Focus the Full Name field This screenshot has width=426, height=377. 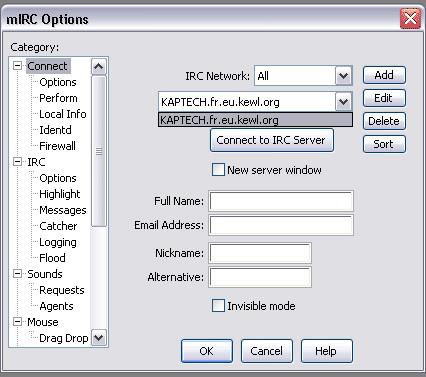[281, 201]
